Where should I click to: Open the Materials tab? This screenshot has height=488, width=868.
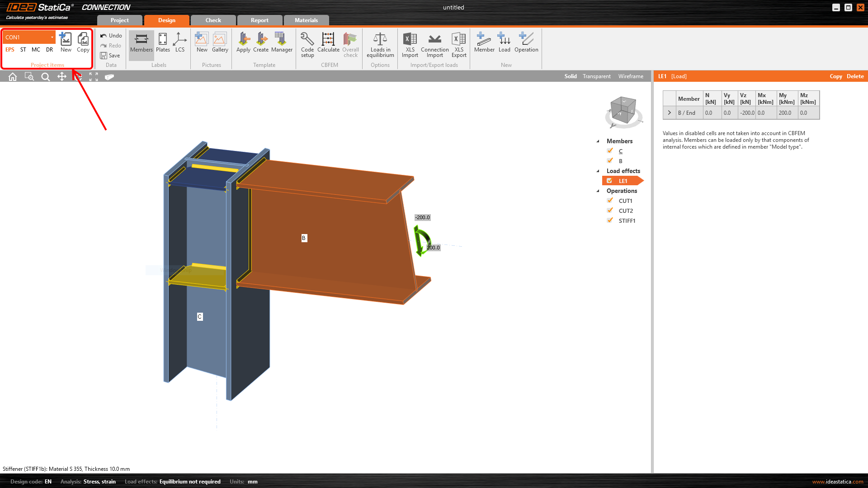[x=306, y=20]
